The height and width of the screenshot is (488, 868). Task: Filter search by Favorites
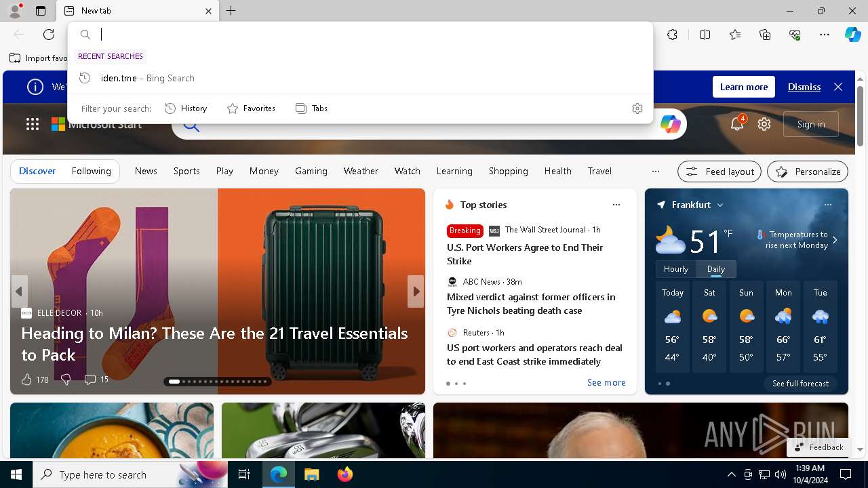251,108
